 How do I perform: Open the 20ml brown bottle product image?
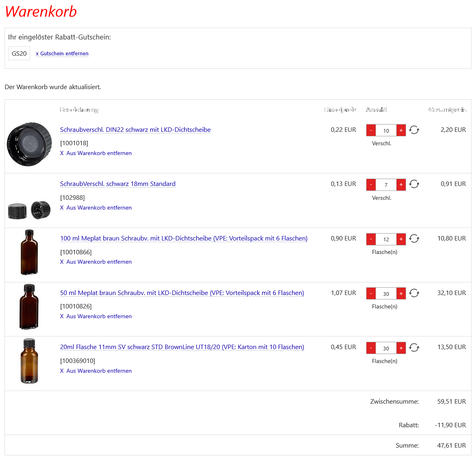29,361
